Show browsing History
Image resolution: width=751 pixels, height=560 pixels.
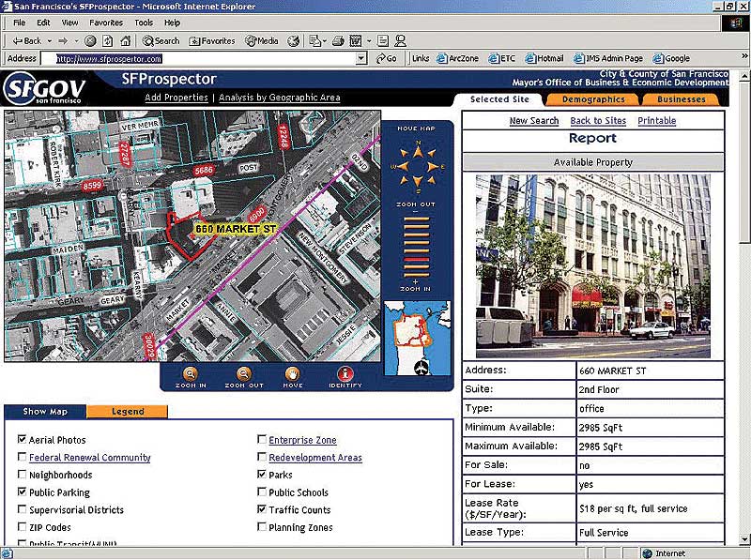coord(293,41)
